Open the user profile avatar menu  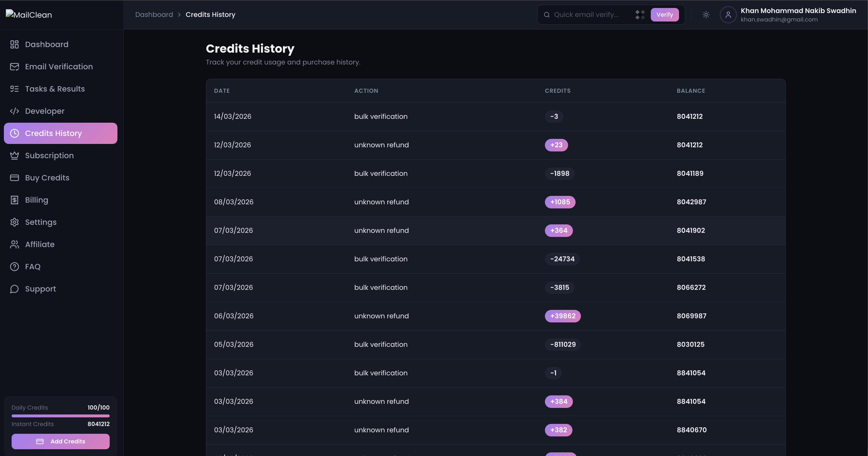coord(728,15)
